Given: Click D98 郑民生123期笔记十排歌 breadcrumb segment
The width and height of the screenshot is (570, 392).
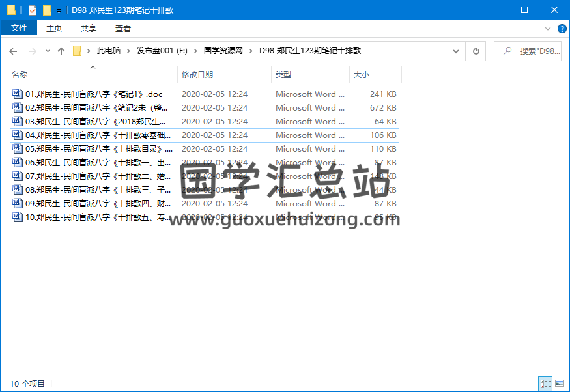Looking at the screenshot, I should pyautogui.click(x=309, y=51).
